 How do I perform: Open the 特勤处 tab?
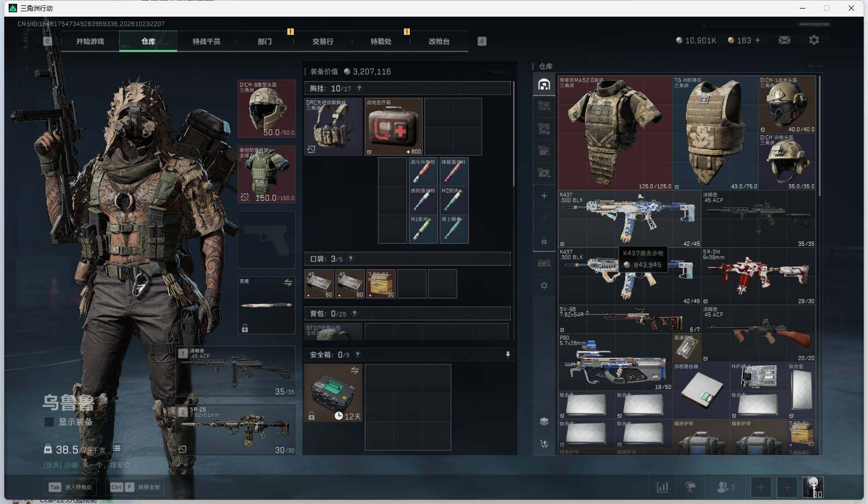(x=381, y=41)
